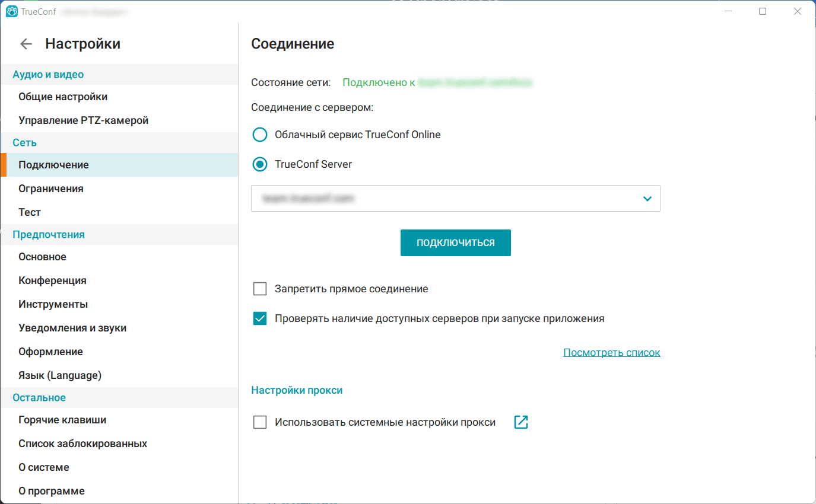Open Оформление appearance settings

click(x=119, y=352)
